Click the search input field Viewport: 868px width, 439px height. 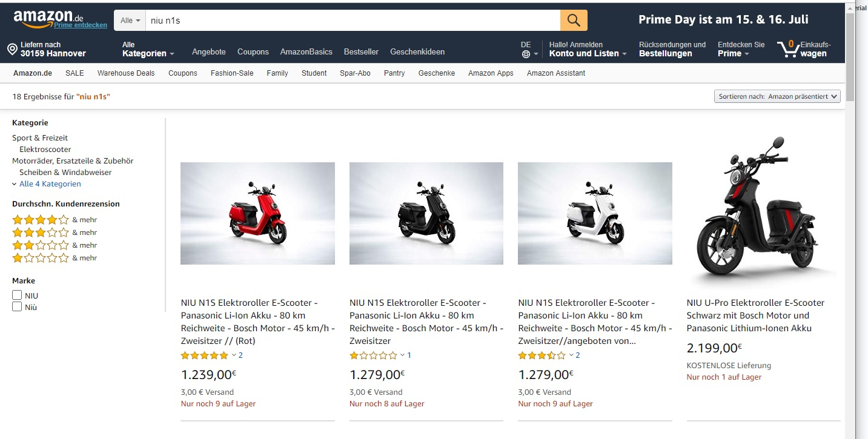(351, 21)
